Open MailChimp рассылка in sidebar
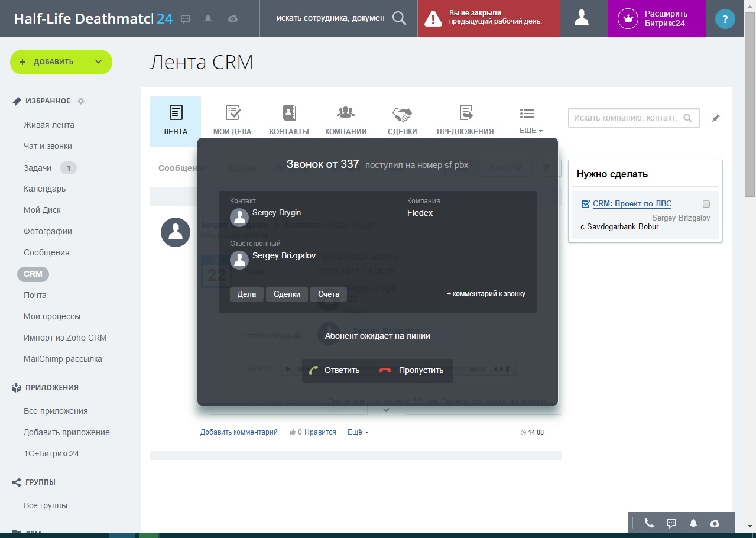Image resolution: width=756 pixels, height=538 pixels. 63,359
